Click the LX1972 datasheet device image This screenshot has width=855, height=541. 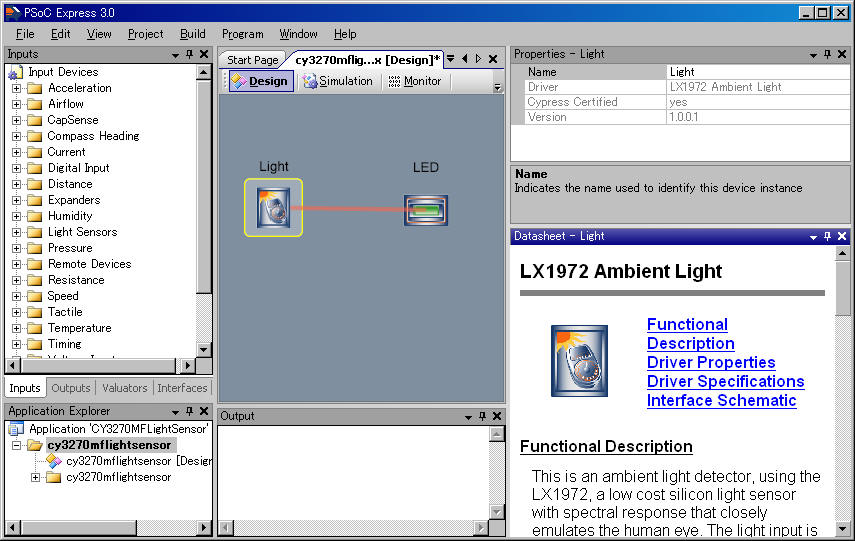click(579, 360)
